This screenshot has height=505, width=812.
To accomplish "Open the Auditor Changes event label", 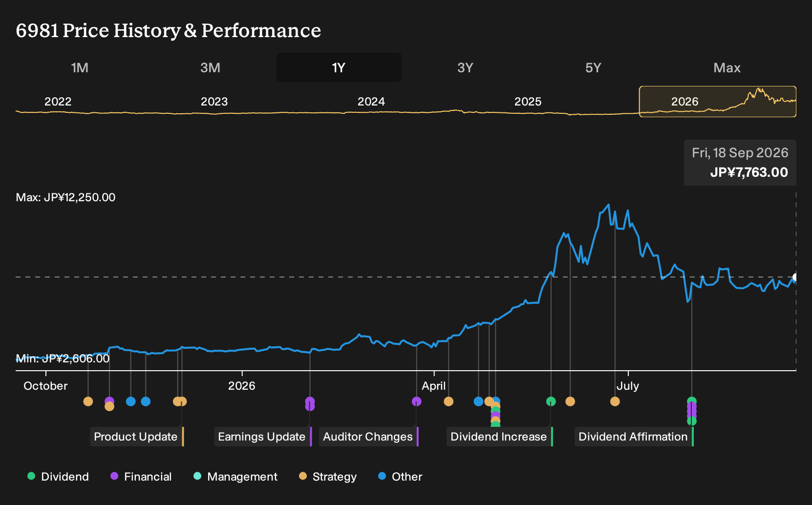I will coord(369,437).
